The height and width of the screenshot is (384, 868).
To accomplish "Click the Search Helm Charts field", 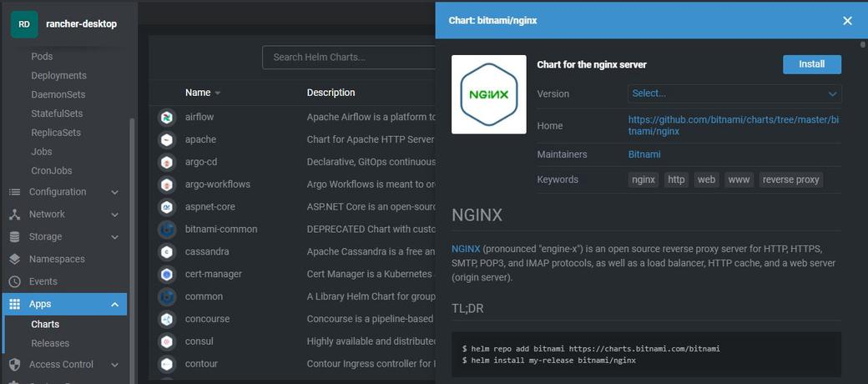I will click(x=349, y=57).
